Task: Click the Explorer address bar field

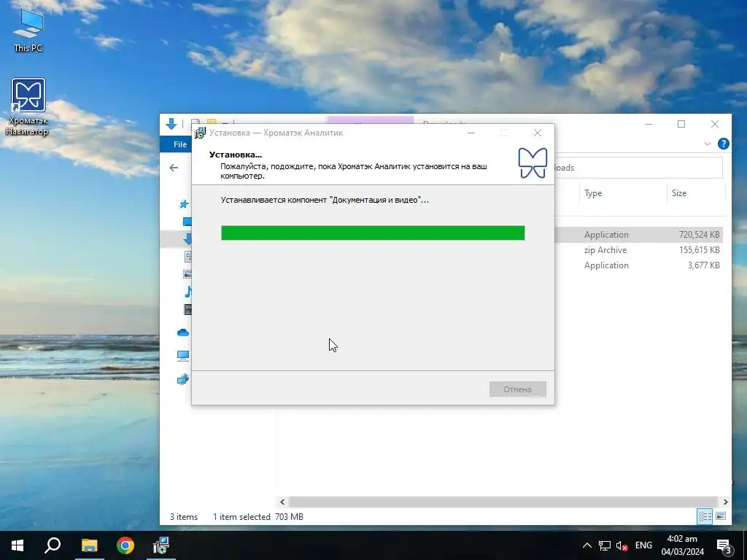Action: point(638,168)
